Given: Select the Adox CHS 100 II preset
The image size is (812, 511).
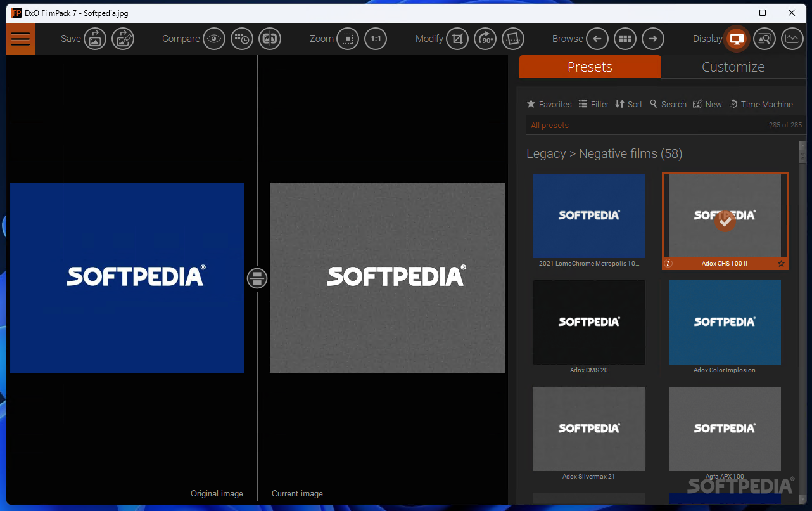Looking at the screenshot, I should click(725, 221).
